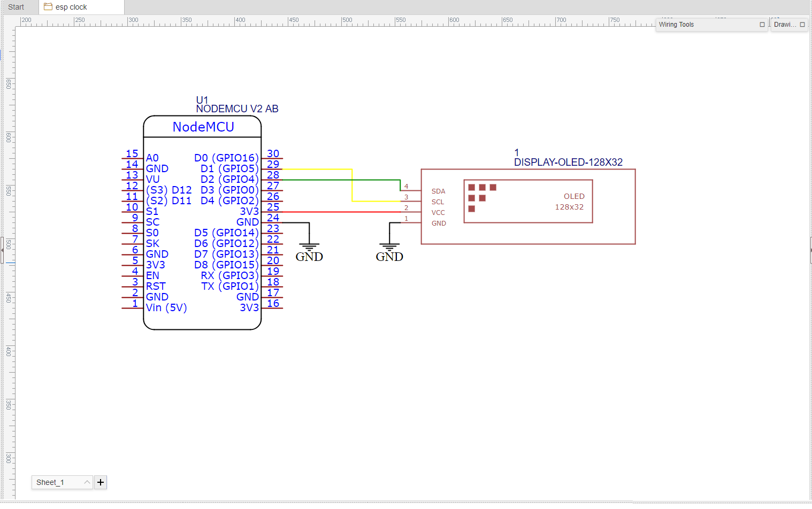Click the square icon on the Drawing Tools panel

point(803,25)
